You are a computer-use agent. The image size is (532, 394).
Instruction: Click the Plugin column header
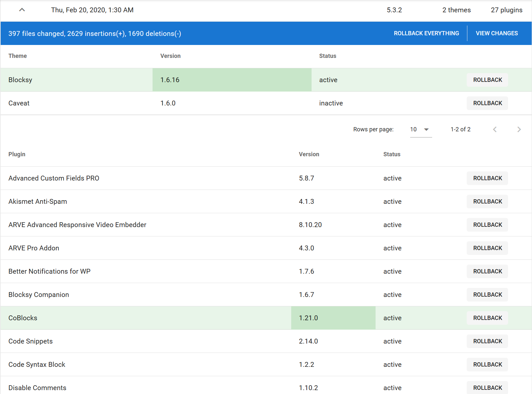click(x=17, y=154)
